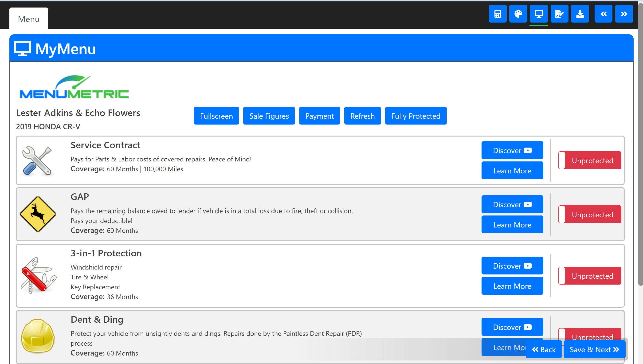Click the 3-in-1 Protection pocket knife icon
The height and width of the screenshot is (364, 643).
(x=38, y=275)
